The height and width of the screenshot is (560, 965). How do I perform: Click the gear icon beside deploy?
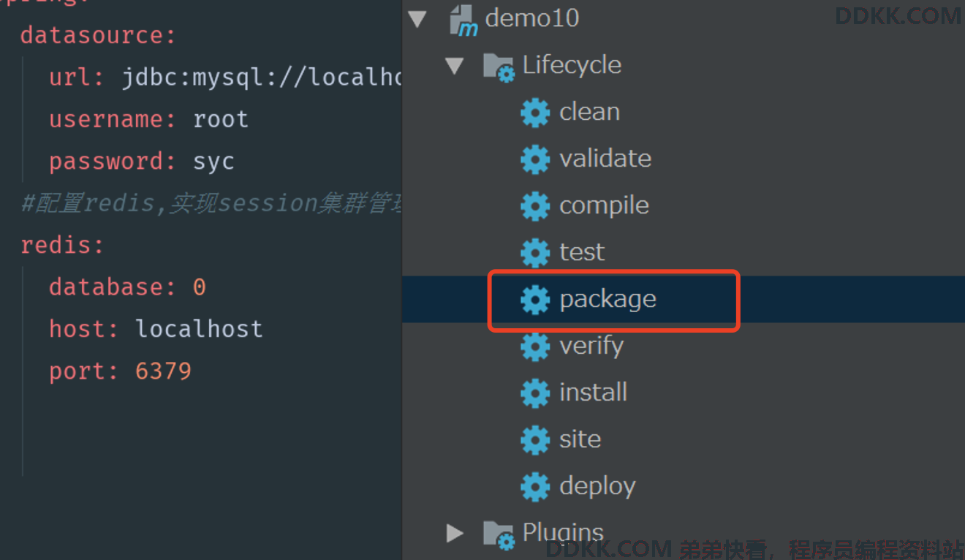pyautogui.click(x=534, y=487)
